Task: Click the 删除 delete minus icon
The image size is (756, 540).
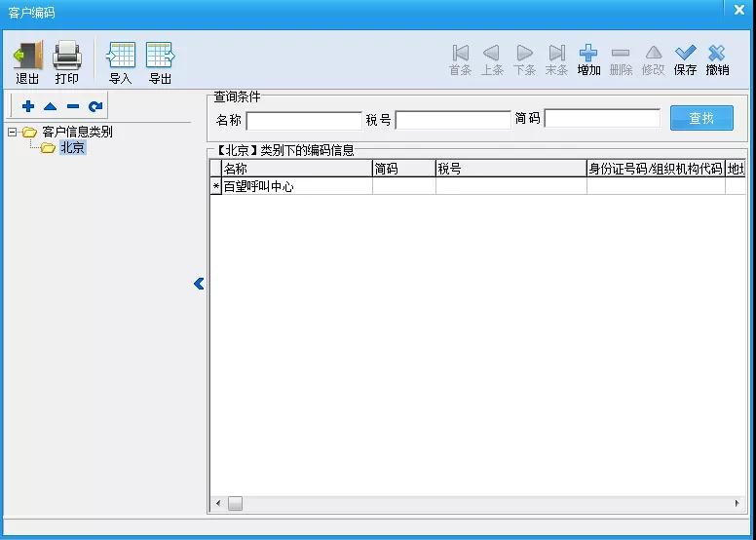Action: coord(621,53)
